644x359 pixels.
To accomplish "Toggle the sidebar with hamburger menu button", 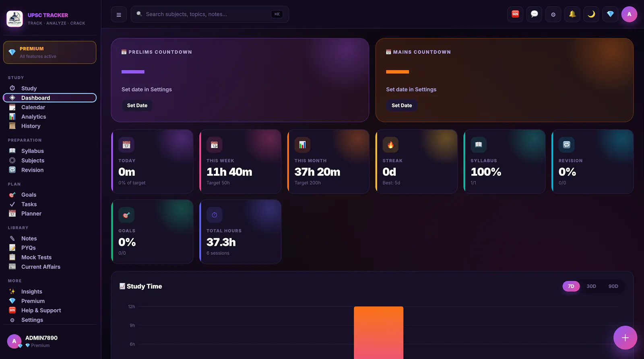I will (x=119, y=15).
